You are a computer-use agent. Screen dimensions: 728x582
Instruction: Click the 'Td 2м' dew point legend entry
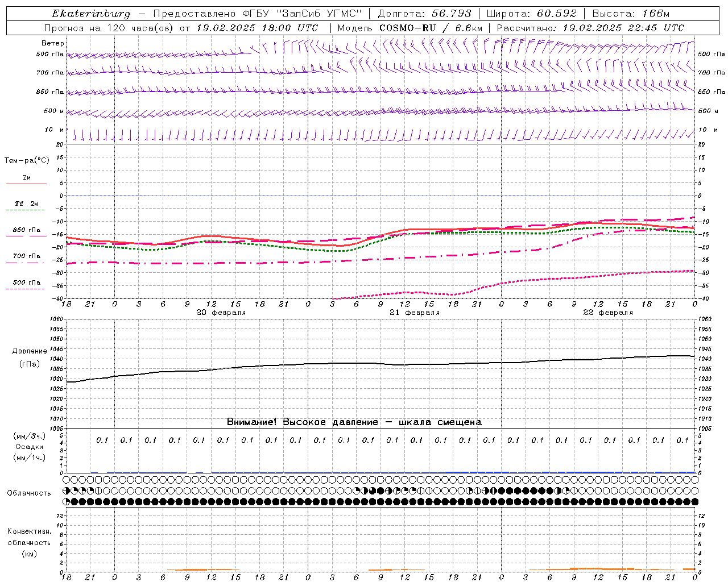(x=27, y=203)
